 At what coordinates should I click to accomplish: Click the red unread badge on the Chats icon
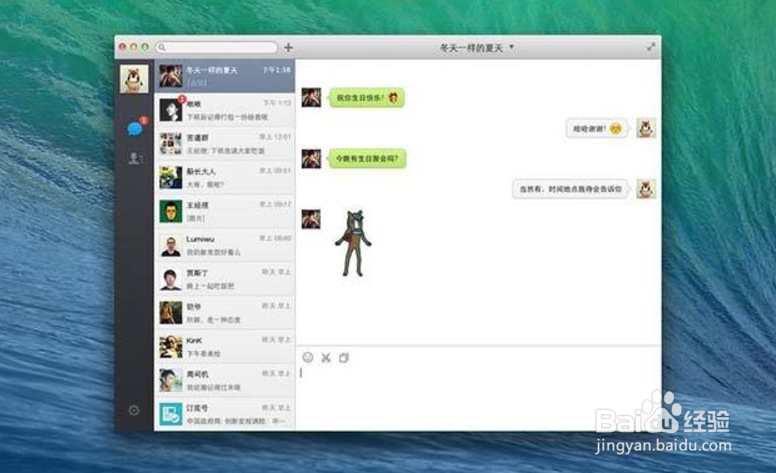[x=144, y=120]
